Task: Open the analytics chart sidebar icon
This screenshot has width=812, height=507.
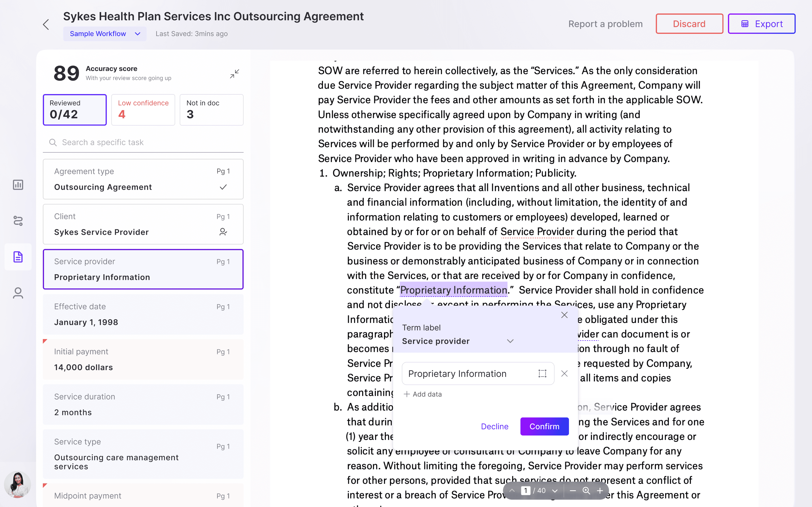Action: (18, 184)
